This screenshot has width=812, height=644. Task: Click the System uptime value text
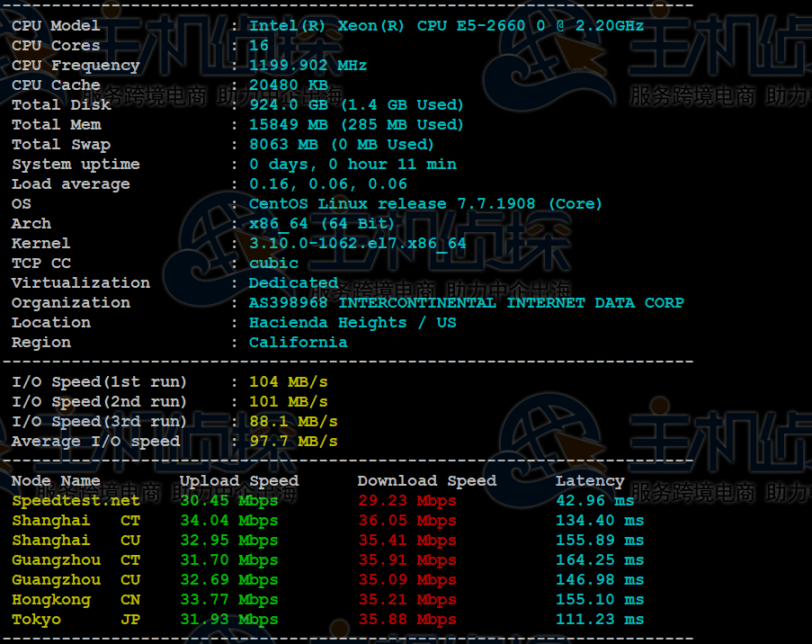coord(352,165)
